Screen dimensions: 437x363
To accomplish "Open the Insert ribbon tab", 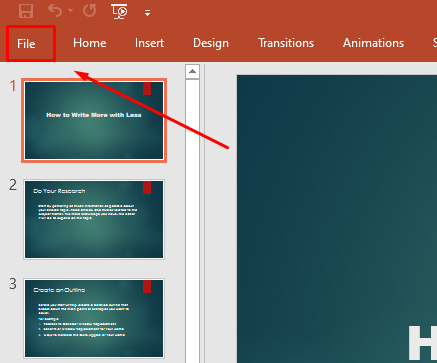I will [x=149, y=43].
